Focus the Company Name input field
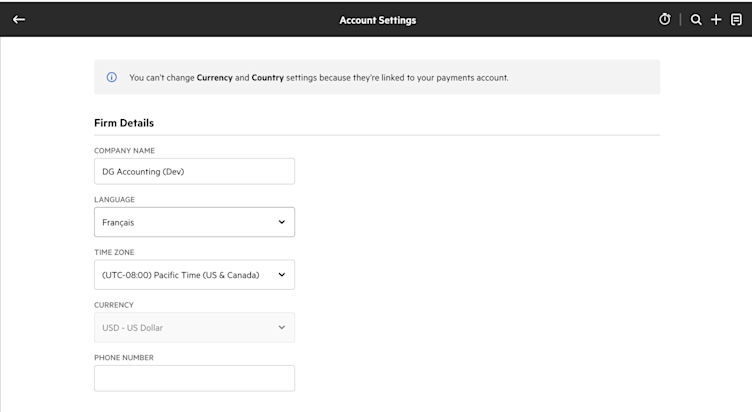The height and width of the screenshot is (412, 752). [x=194, y=171]
